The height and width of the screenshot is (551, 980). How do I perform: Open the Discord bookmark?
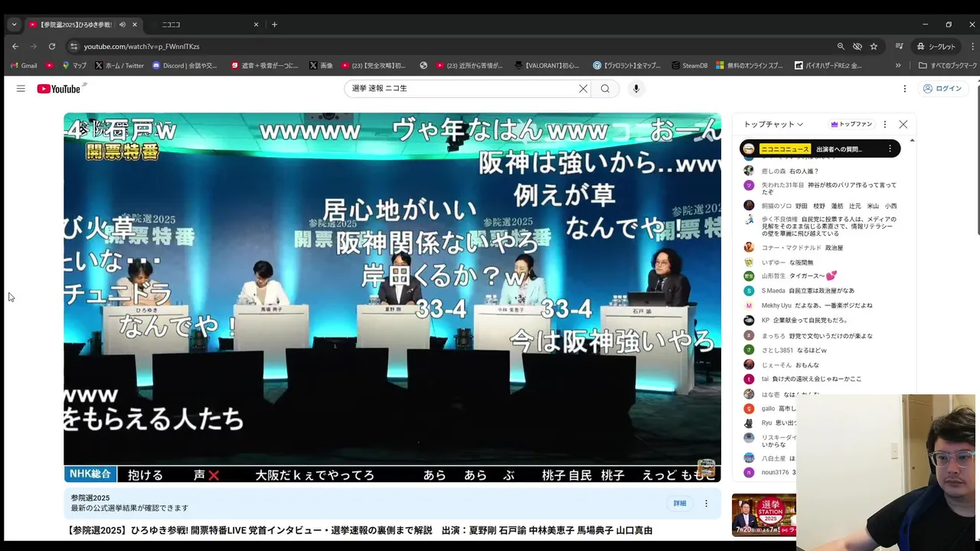(185, 66)
